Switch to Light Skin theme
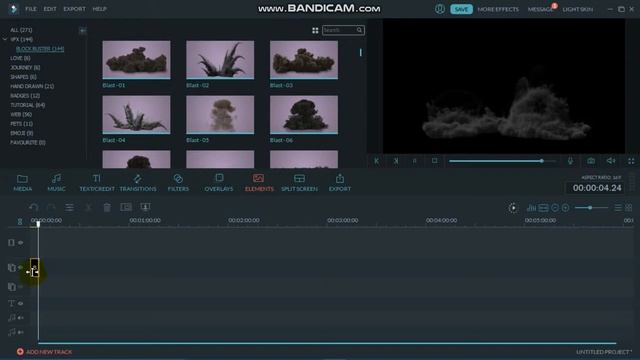 (578, 9)
